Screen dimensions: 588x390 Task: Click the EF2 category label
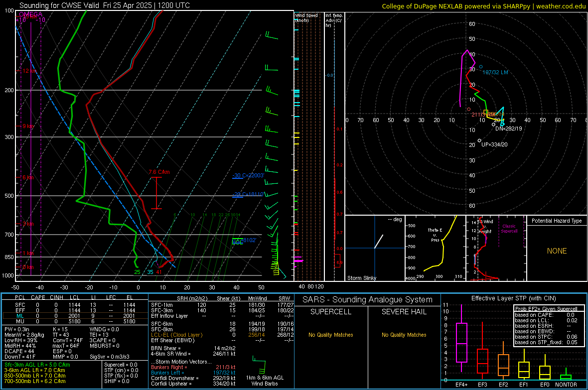click(x=503, y=385)
